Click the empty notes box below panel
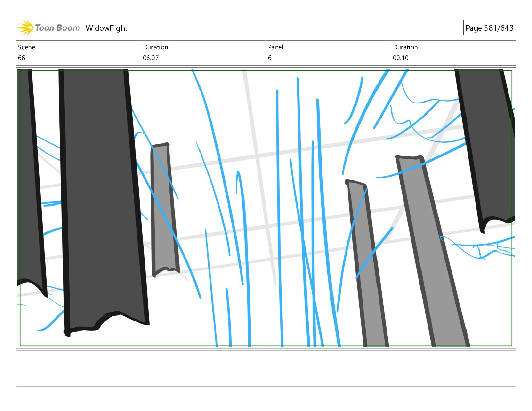The image size is (532, 411). [x=266, y=369]
